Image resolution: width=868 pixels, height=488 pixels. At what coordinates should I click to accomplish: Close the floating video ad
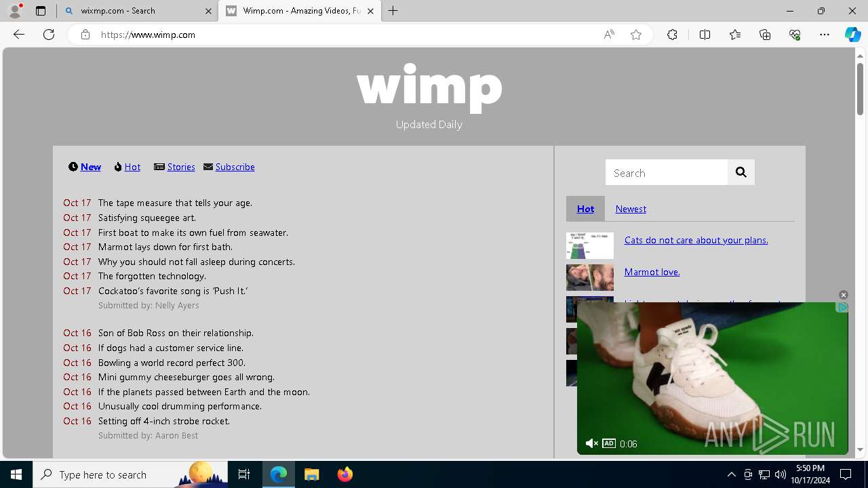[844, 295]
